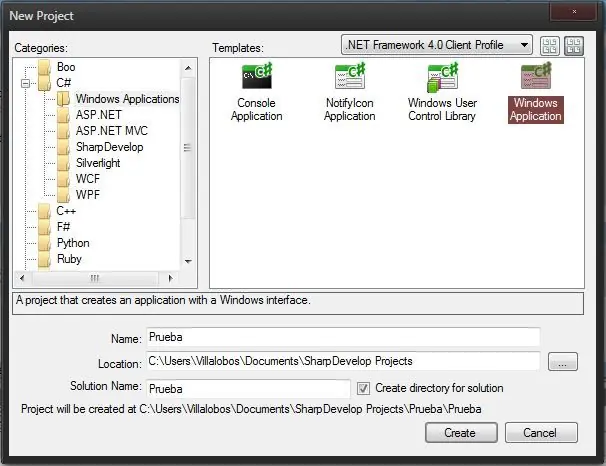
Task: Click the Boo category folder icon
Action: [44, 67]
